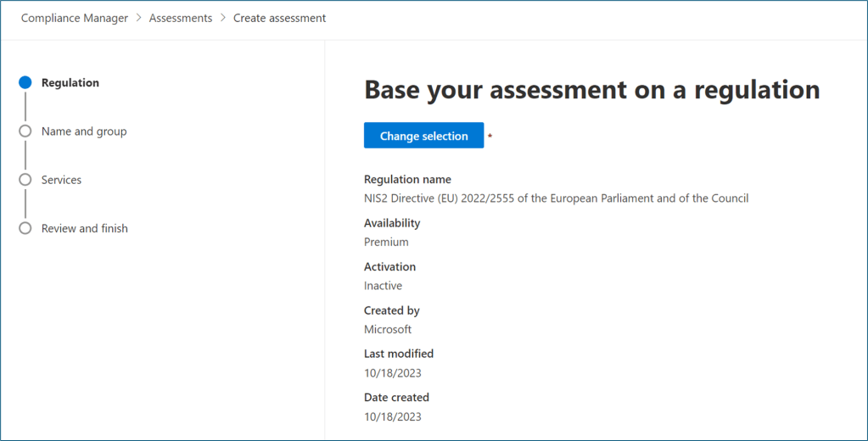
Task: Jump to the Name and group step label
Action: point(84,131)
